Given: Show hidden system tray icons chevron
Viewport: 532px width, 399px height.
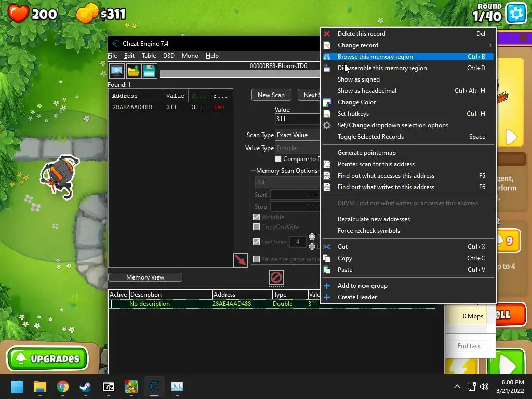Looking at the screenshot, I should point(457,387).
